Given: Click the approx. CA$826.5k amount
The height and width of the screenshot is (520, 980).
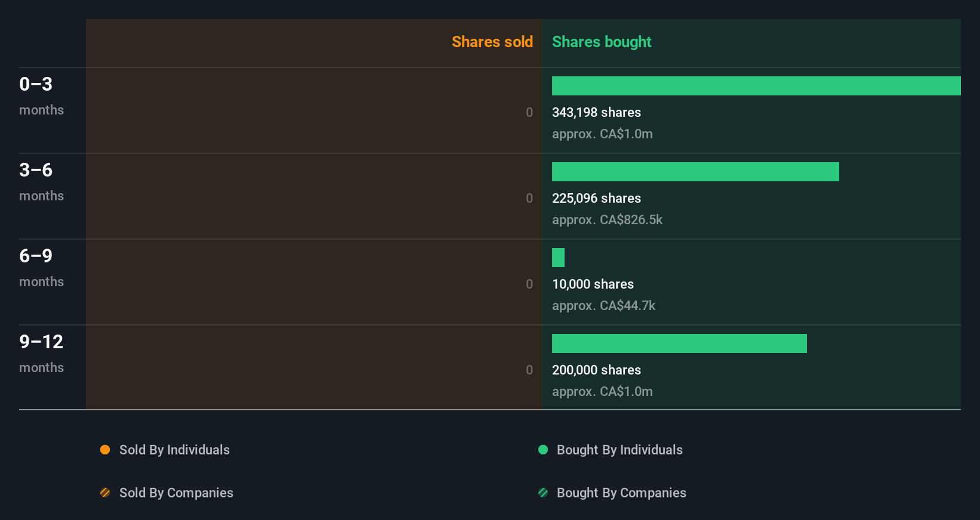Looking at the screenshot, I should (607, 220).
